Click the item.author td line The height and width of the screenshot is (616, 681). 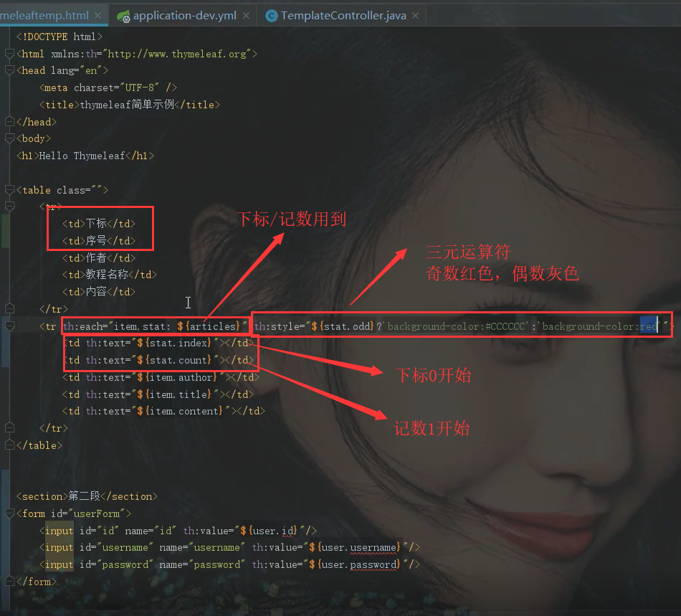(161, 377)
